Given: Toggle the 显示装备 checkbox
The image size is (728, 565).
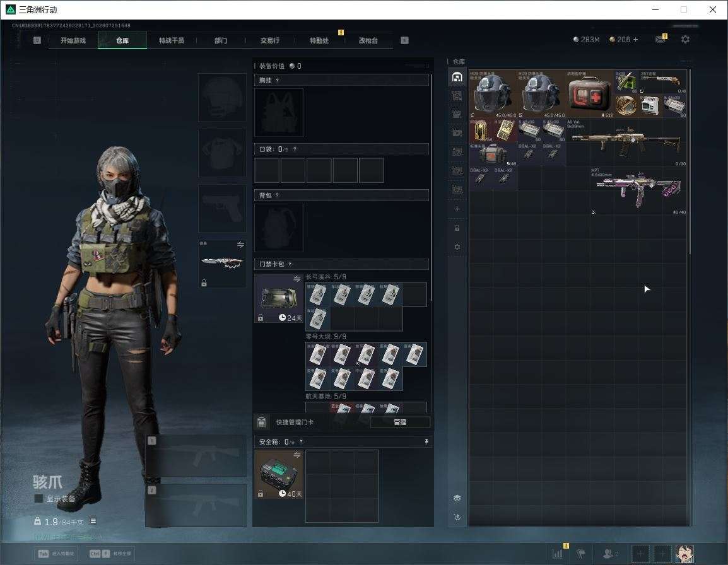Looking at the screenshot, I should click(x=39, y=499).
